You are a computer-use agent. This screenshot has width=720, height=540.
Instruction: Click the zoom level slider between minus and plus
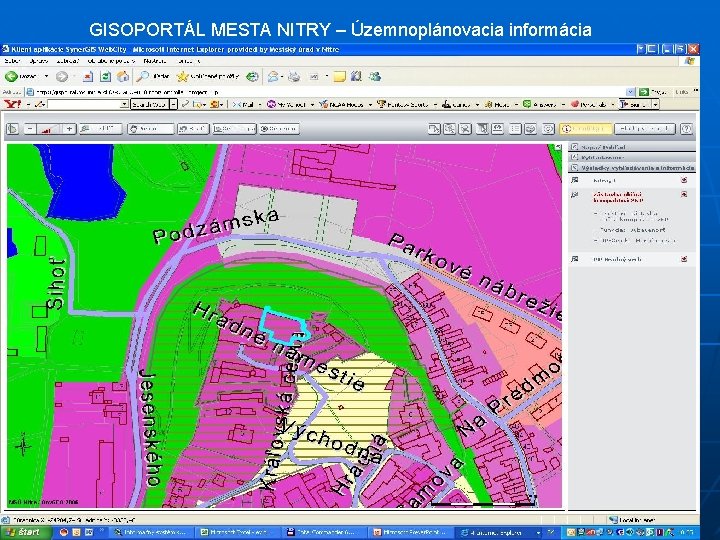50,129
